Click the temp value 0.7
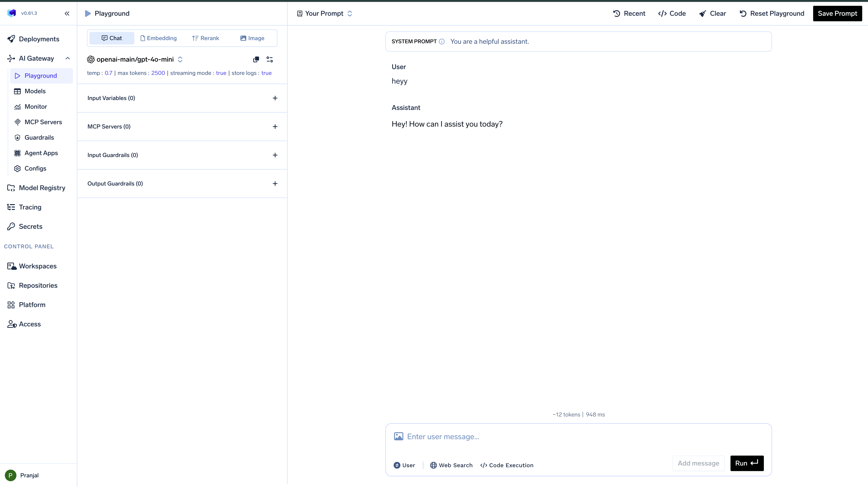This screenshot has height=487, width=868. 108,73
